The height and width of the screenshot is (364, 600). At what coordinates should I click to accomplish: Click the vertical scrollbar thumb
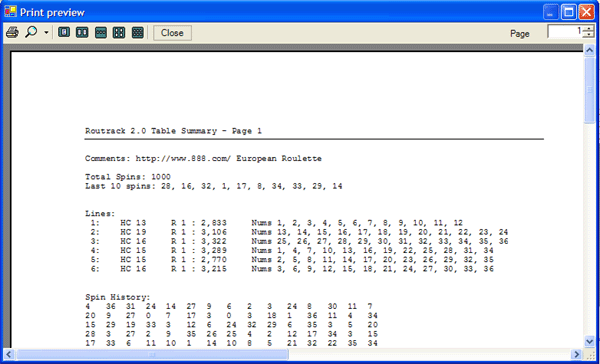tap(589, 90)
